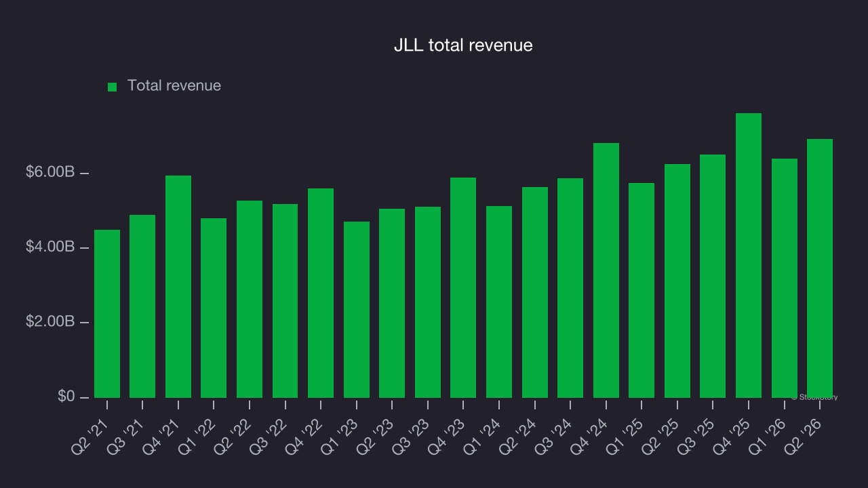Select the Q4 '24 revenue bar
868x488 pixels.
(606, 270)
